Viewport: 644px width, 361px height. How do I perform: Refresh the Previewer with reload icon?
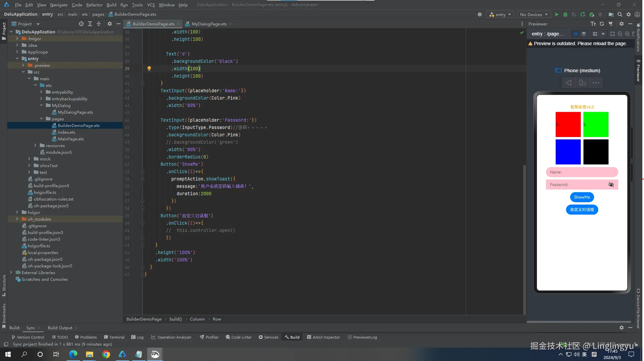point(602,24)
